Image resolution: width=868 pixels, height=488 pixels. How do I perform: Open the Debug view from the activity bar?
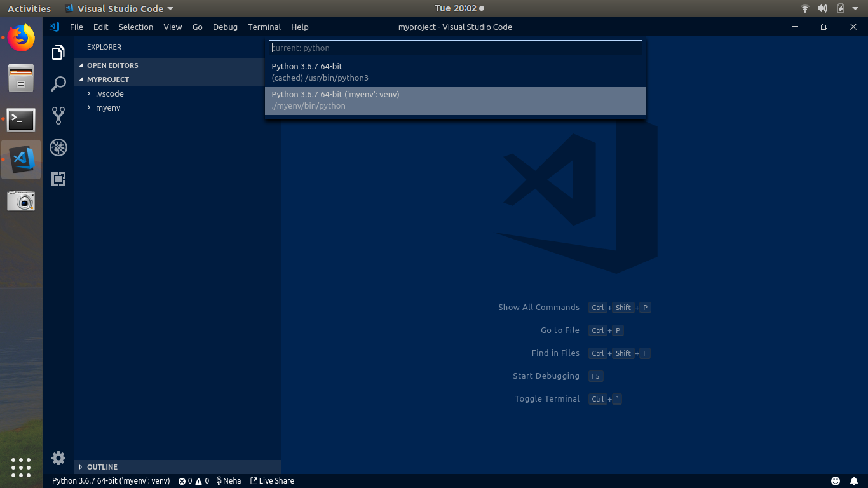pyautogui.click(x=58, y=147)
